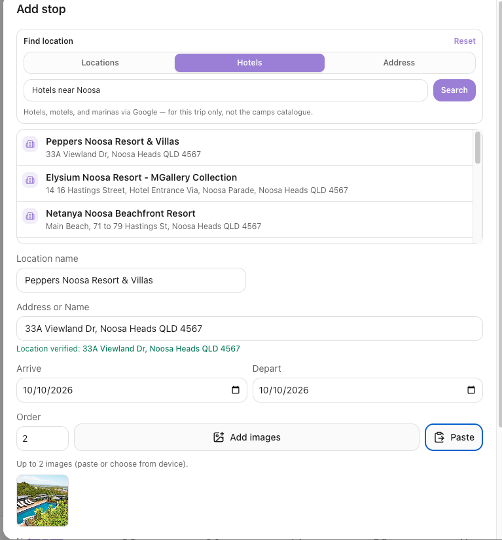This screenshot has height=540, width=502.
Task: Click hotel icon beside Peppers Noosa Resort
Action: point(30,144)
